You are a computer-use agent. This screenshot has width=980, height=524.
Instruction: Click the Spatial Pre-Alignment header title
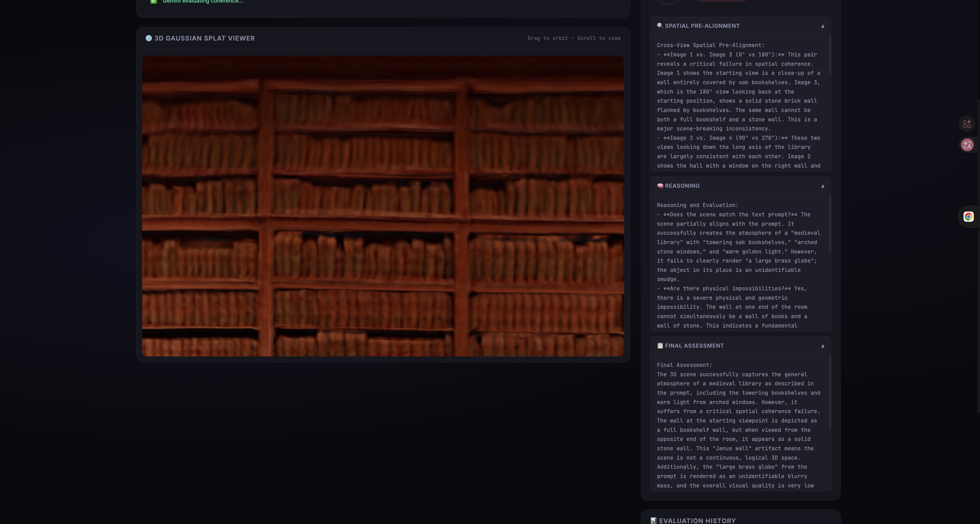coord(702,26)
